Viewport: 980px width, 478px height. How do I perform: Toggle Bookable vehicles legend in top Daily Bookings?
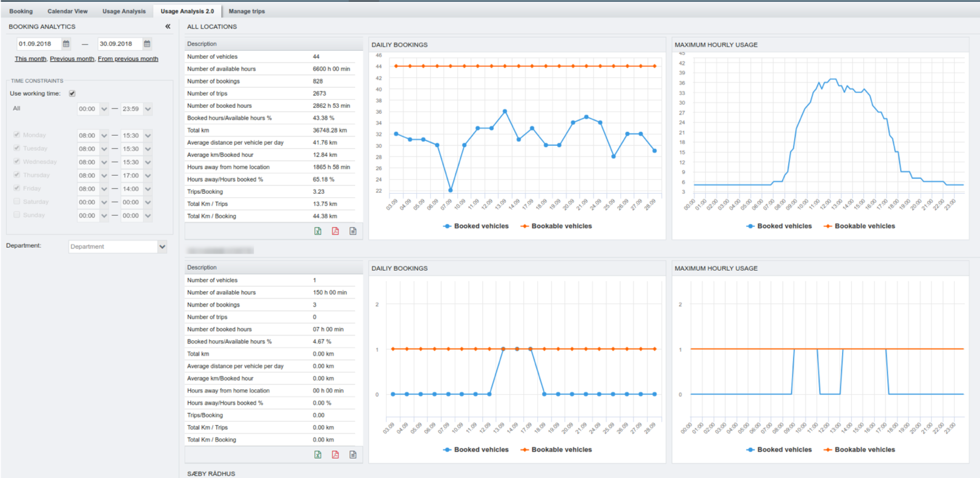pos(556,226)
